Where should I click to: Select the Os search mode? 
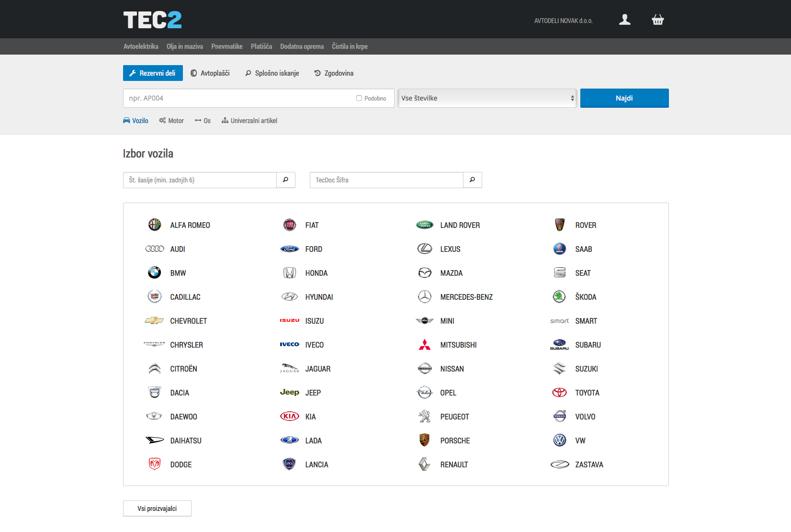click(203, 121)
